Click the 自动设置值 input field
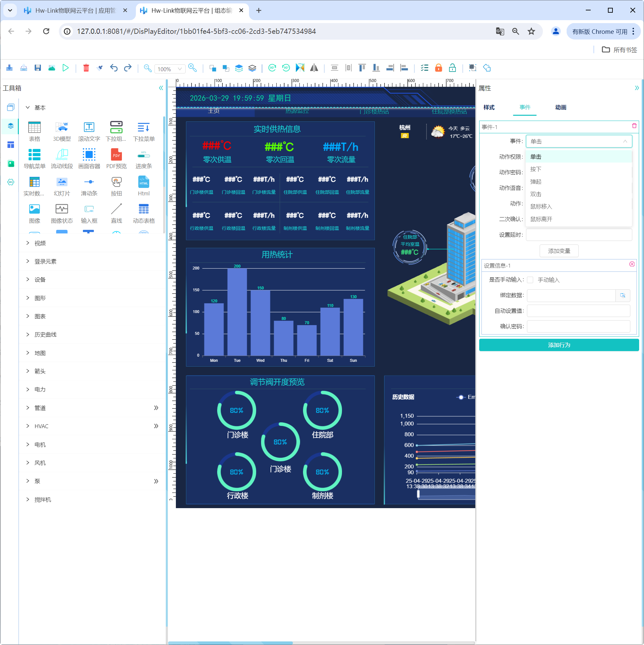 coord(578,311)
